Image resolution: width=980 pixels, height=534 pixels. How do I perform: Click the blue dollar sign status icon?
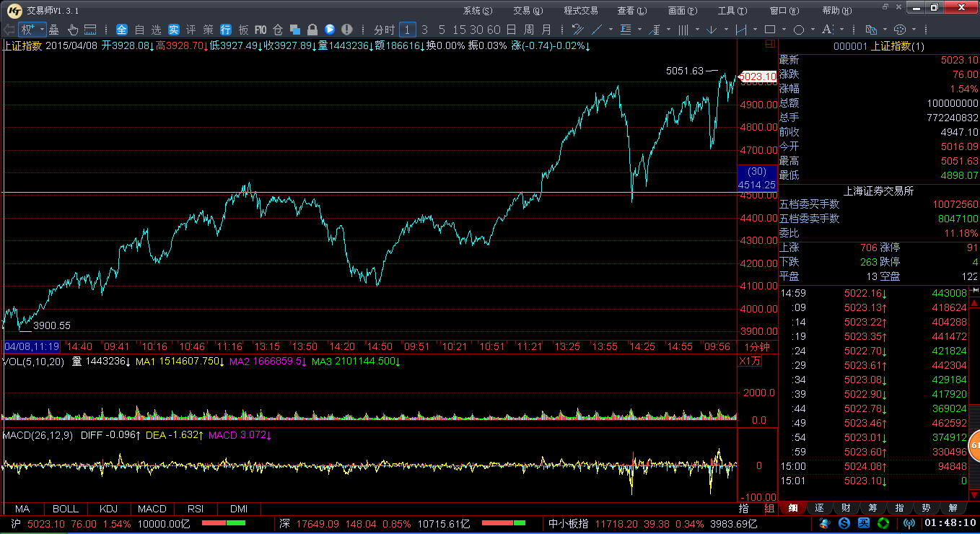click(x=844, y=523)
